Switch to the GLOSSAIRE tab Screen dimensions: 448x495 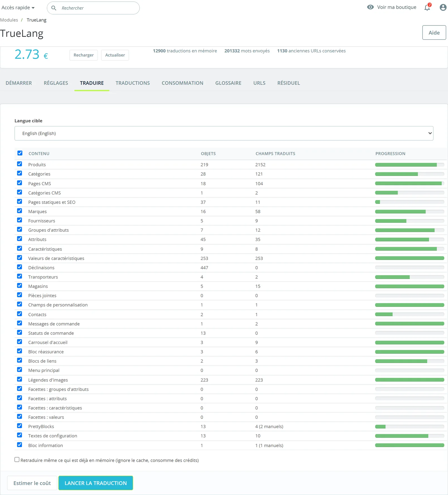(x=228, y=83)
